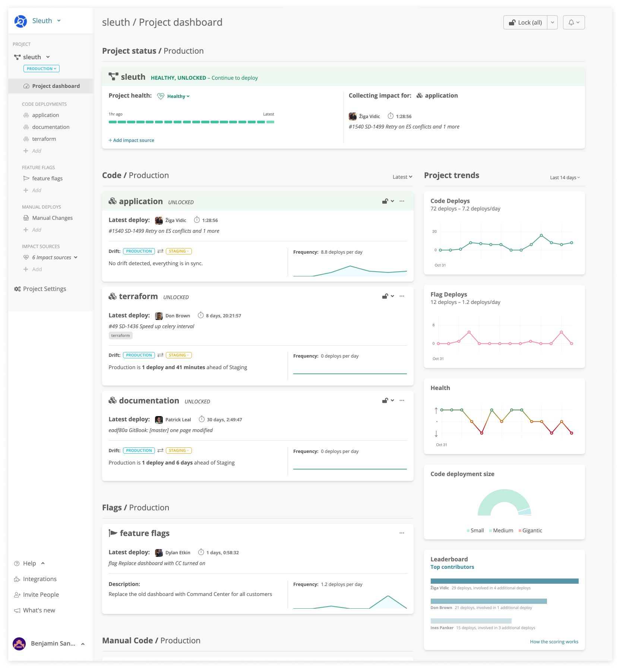Click the documentation heading icon

pyautogui.click(x=113, y=400)
